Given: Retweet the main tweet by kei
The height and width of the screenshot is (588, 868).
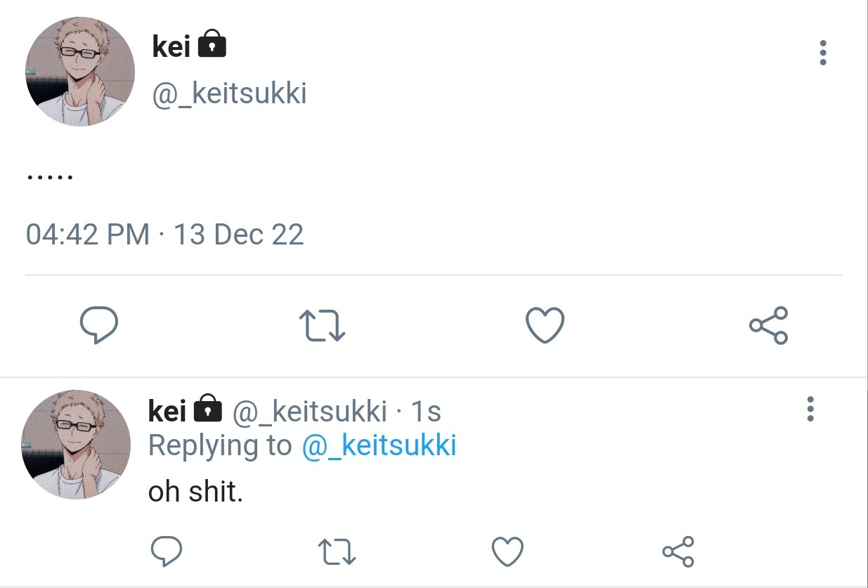Looking at the screenshot, I should point(322,327).
